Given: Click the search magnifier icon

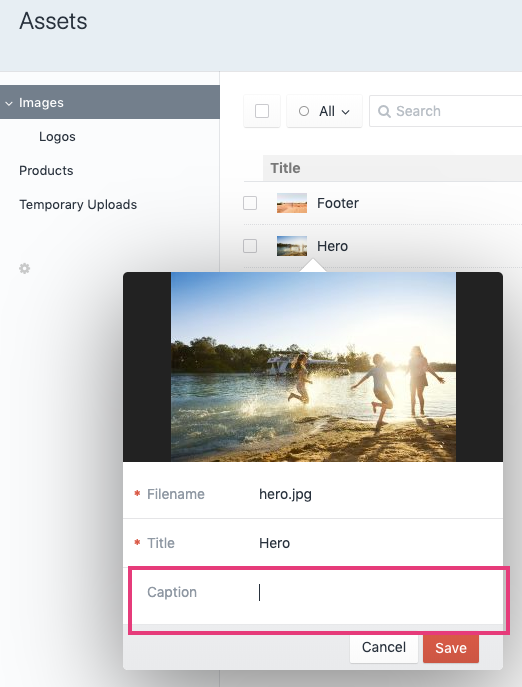Looking at the screenshot, I should pyautogui.click(x=384, y=111).
